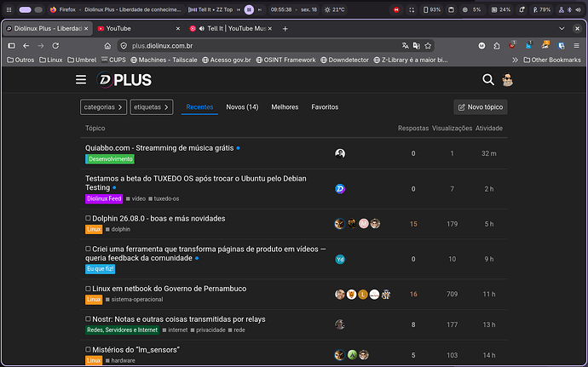Click the translate page icon in the address bar
The width and height of the screenshot is (588, 367).
(405, 46)
